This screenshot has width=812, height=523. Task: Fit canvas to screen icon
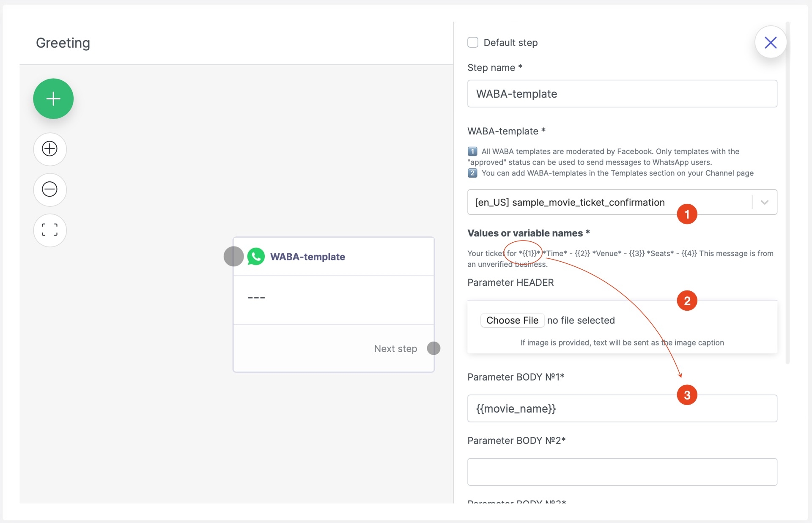click(x=50, y=230)
